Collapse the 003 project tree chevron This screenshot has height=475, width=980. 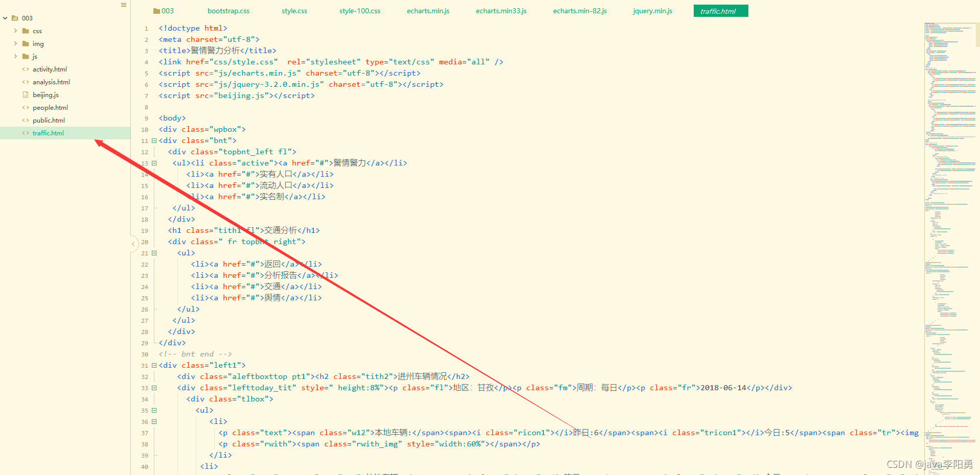click(x=5, y=18)
